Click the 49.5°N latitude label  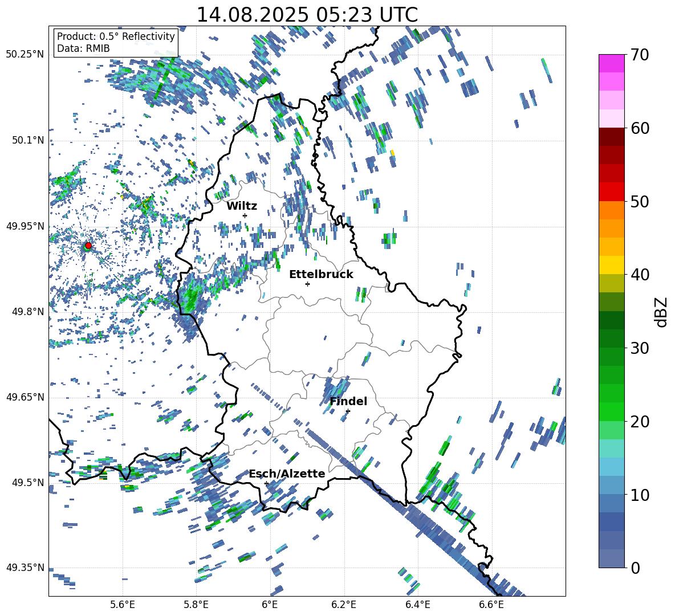pyautogui.click(x=27, y=483)
